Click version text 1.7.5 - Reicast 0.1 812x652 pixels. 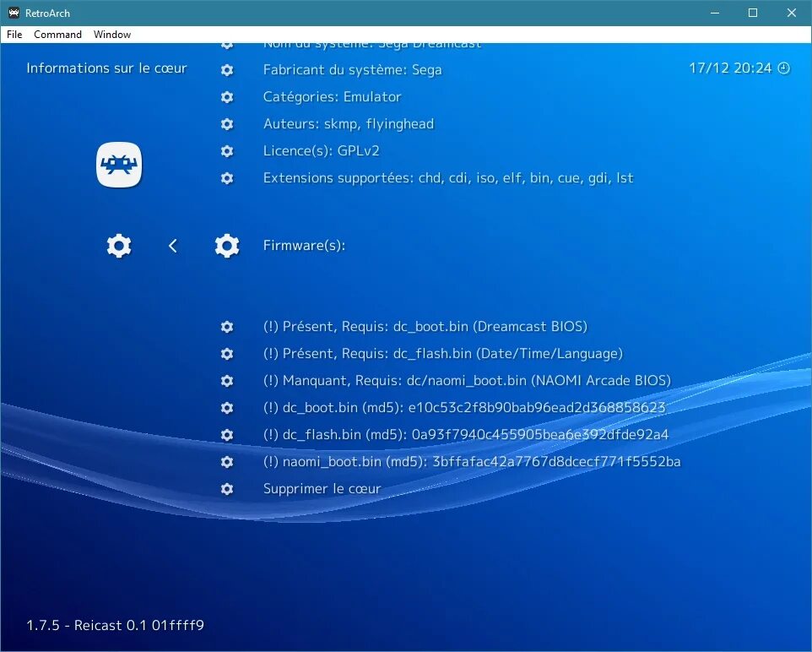[115, 625]
